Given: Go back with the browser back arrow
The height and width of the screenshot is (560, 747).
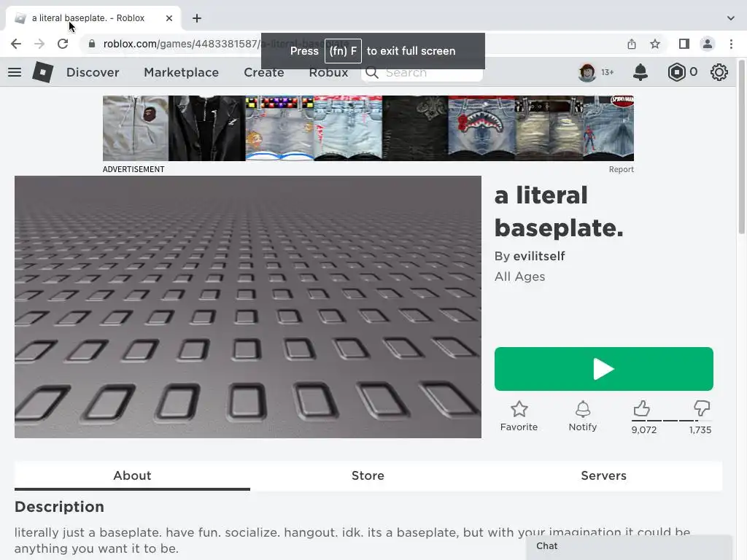Looking at the screenshot, I should (16, 44).
